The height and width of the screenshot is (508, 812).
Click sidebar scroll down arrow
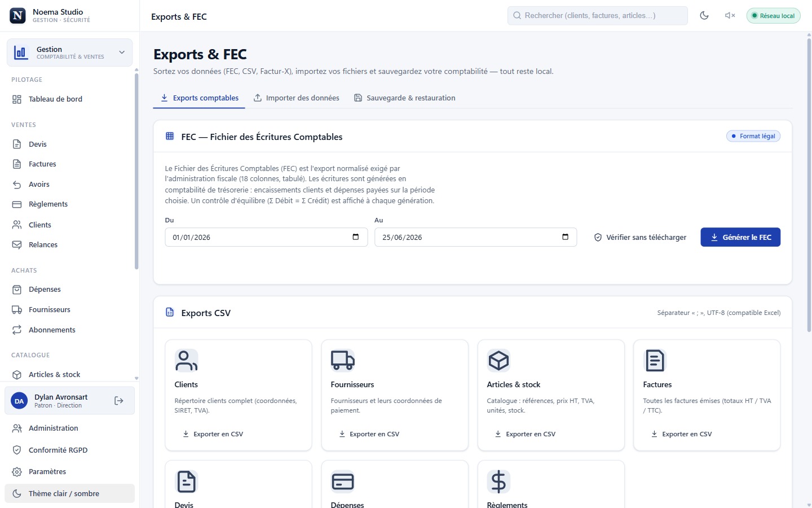136,378
